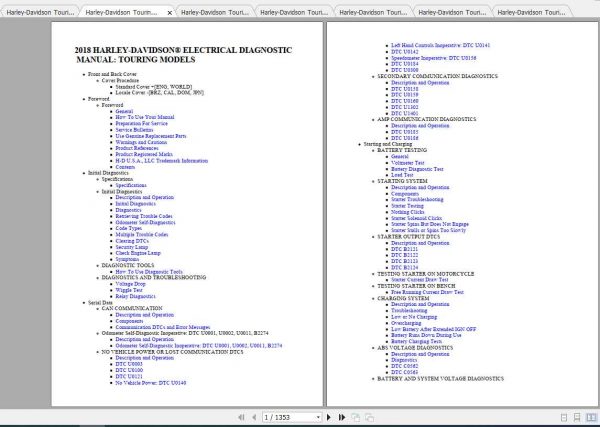Switch to single page view mode
This screenshot has width=600, height=427.
click(x=564, y=417)
